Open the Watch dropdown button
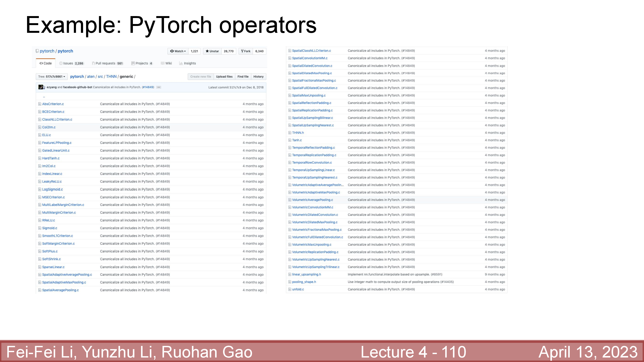The width and height of the screenshot is (644, 362). [178, 51]
